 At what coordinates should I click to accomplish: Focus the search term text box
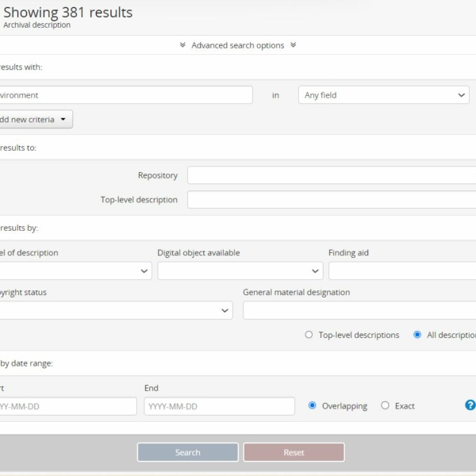coord(125,95)
